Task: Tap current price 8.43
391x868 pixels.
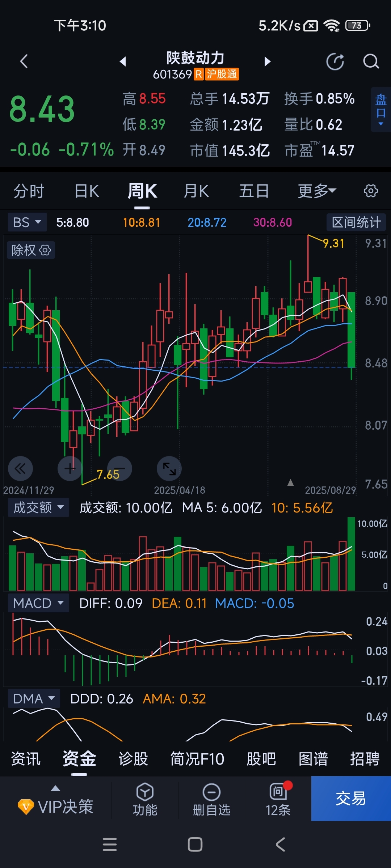Action: 42,109
